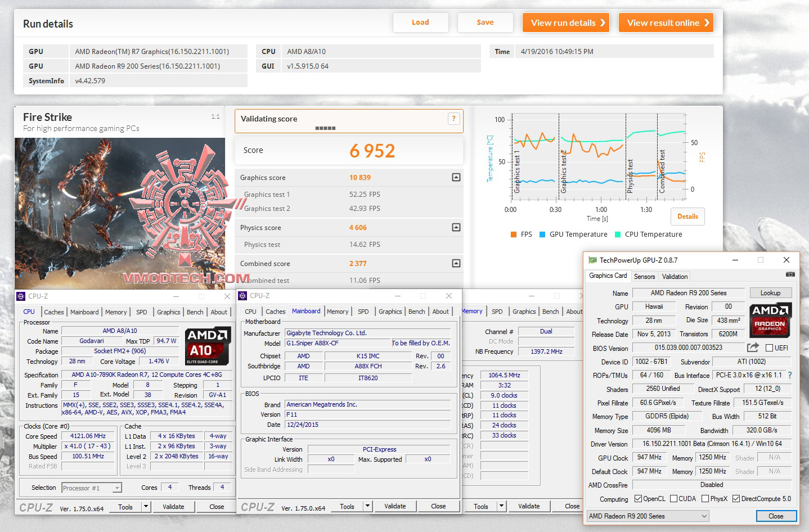Collapse the Graphics score section
This screenshot has width=809, height=532.
[x=456, y=177]
